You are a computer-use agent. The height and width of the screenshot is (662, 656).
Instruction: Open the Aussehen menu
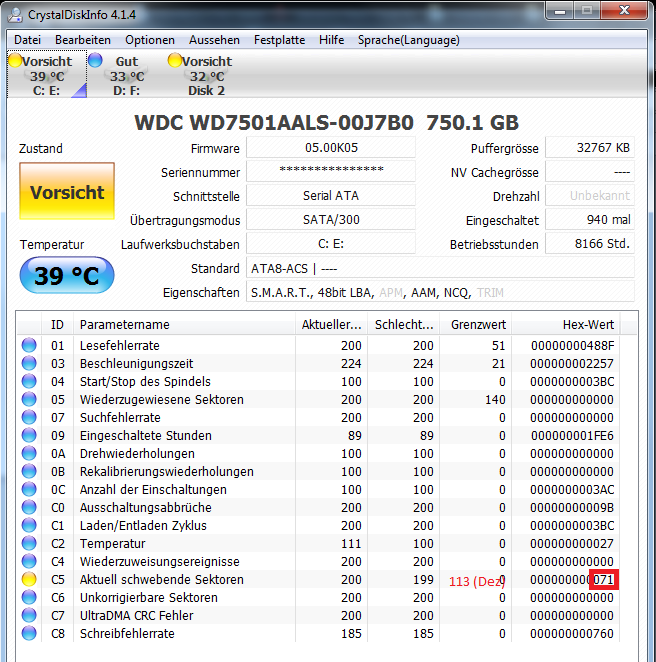(214, 40)
